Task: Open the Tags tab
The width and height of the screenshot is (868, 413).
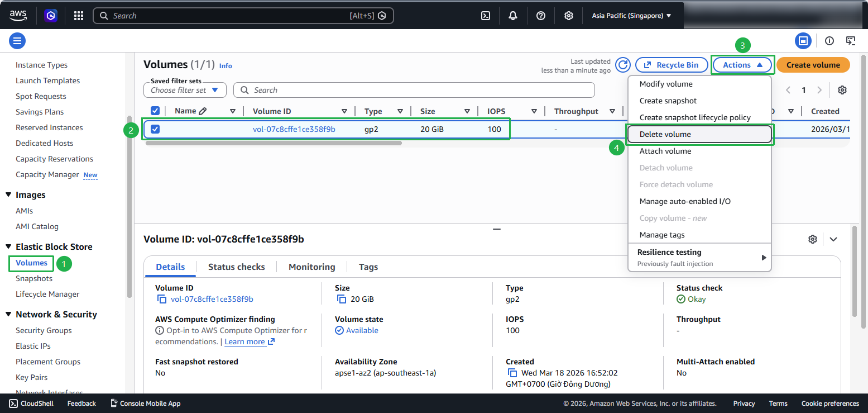Action: [x=368, y=267]
